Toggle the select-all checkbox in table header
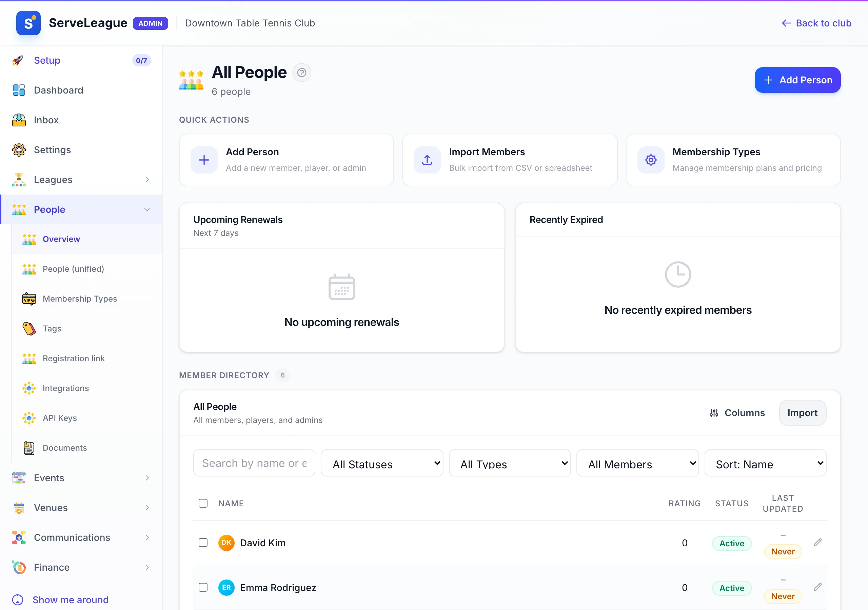Viewport: 868px width, 610px height. tap(203, 504)
